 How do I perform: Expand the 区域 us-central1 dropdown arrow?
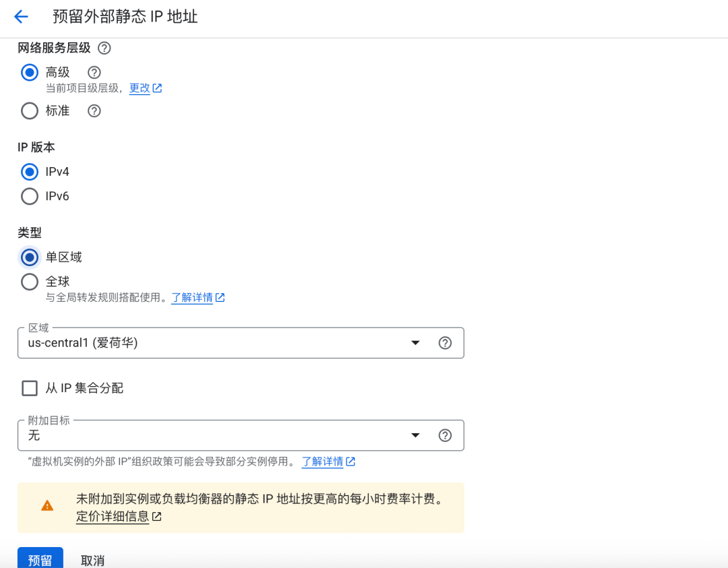pos(416,343)
